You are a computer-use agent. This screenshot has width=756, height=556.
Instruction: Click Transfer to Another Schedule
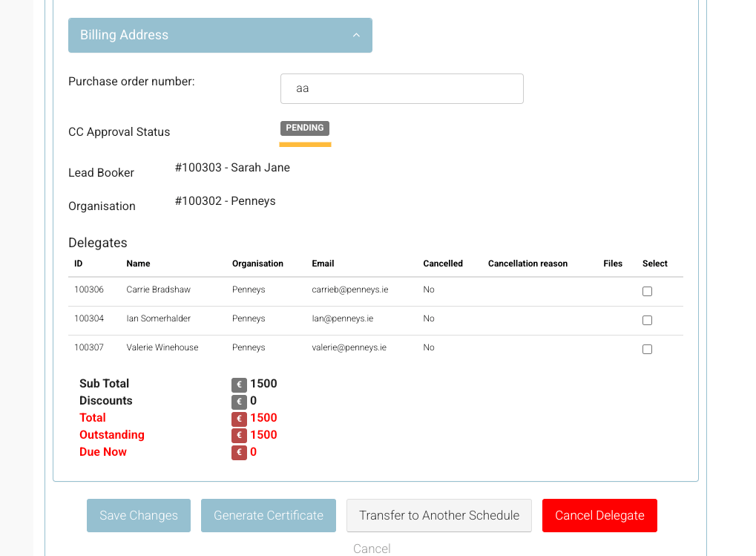coord(438,515)
